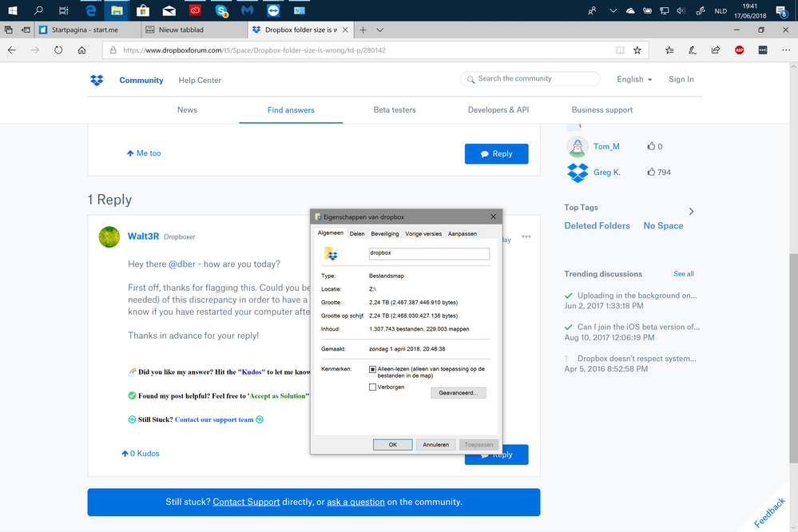The width and height of the screenshot is (798, 532).
Task: Click the Dropbox logo in header
Action: pyautogui.click(x=97, y=80)
